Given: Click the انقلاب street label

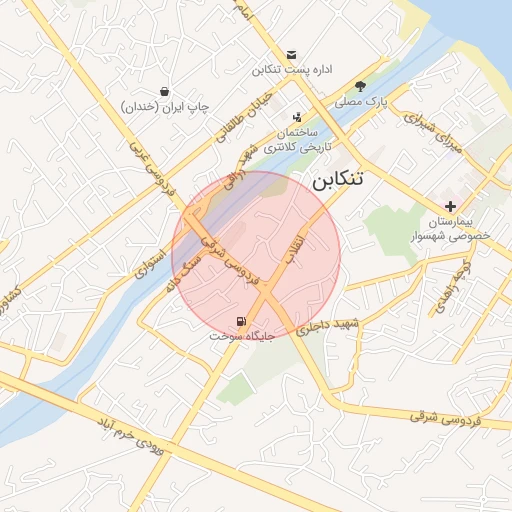Looking at the screenshot, I should 297,250.
